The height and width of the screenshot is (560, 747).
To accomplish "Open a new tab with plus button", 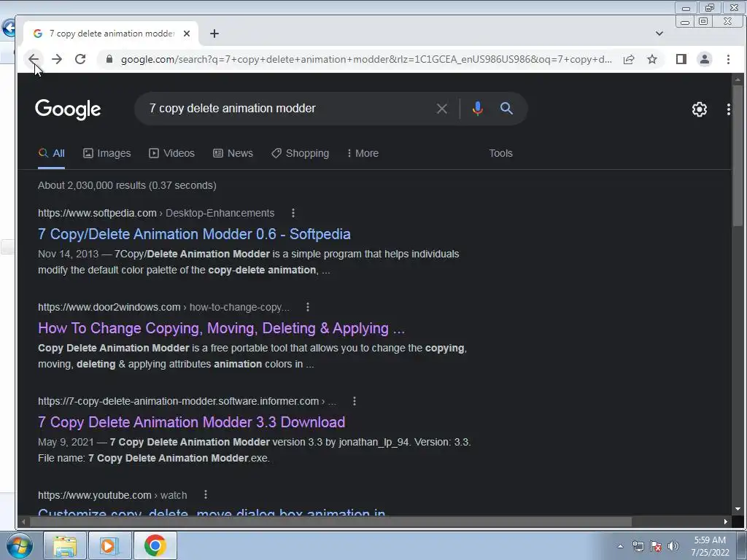I will point(214,34).
